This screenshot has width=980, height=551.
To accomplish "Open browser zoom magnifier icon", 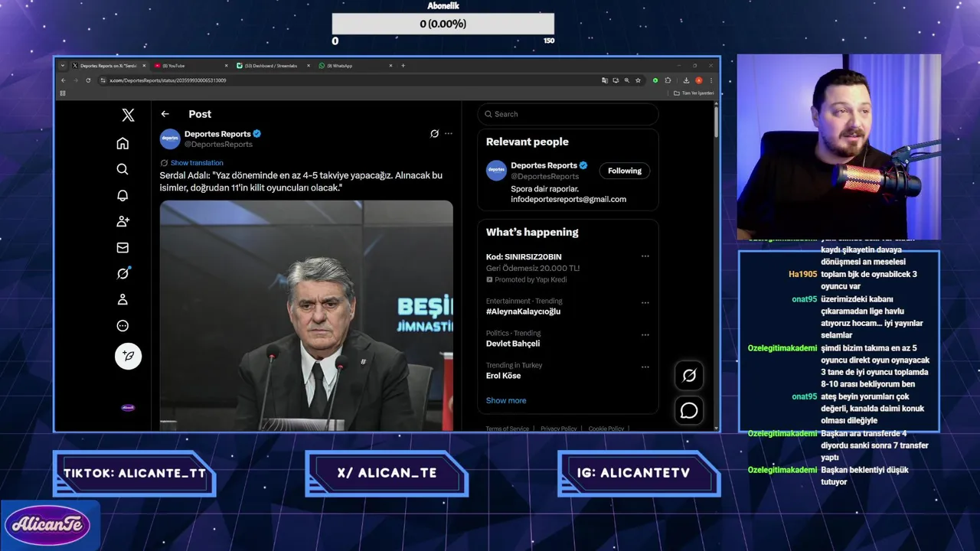I will [x=626, y=80].
